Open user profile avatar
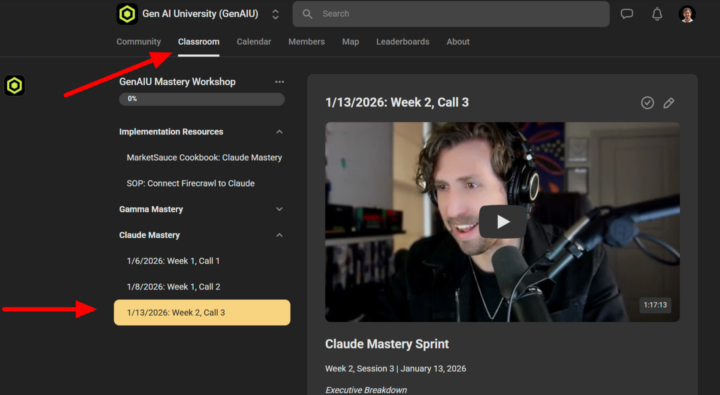The image size is (720, 395). (687, 14)
